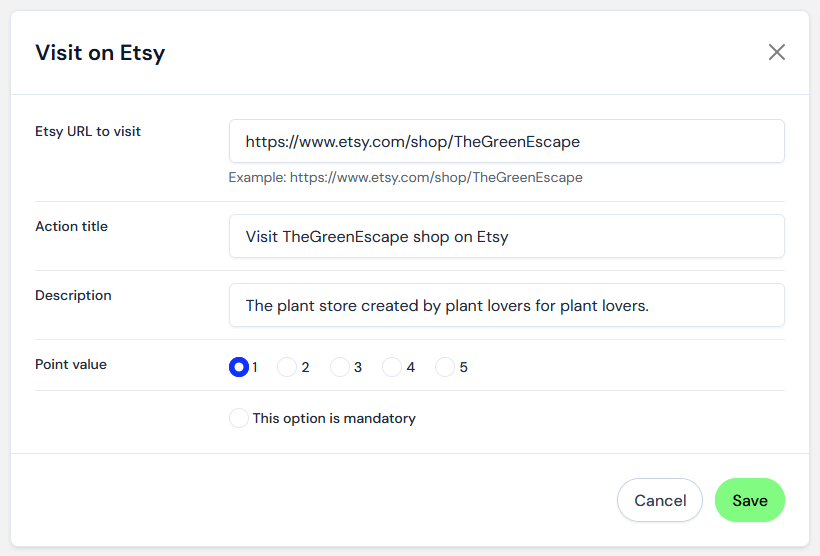Click the example Etsy URL hint text
The image size is (820, 556).
click(405, 177)
